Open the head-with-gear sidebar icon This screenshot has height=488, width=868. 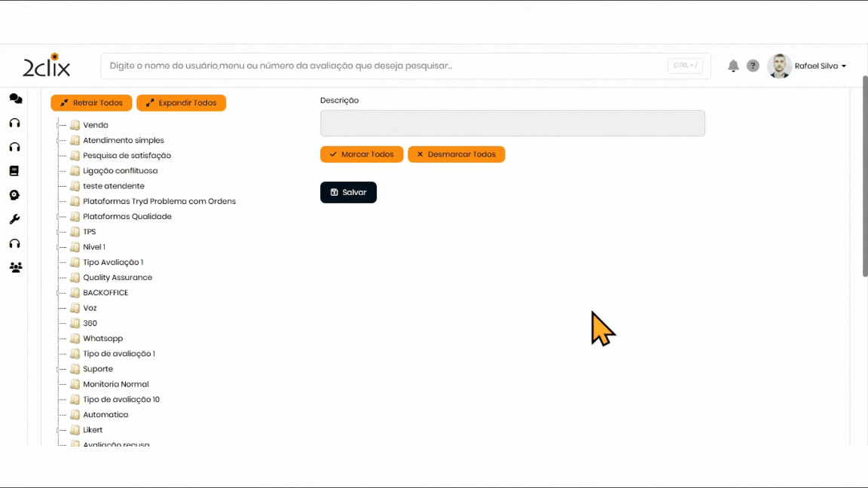(14, 195)
